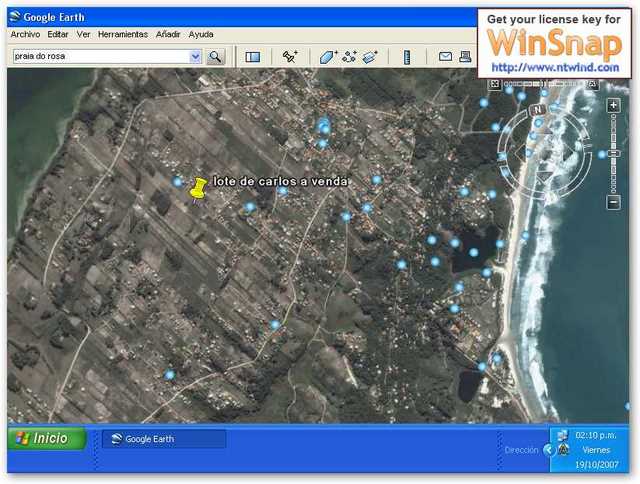Add a new placemark with pushpin tool

pyautogui.click(x=290, y=57)
